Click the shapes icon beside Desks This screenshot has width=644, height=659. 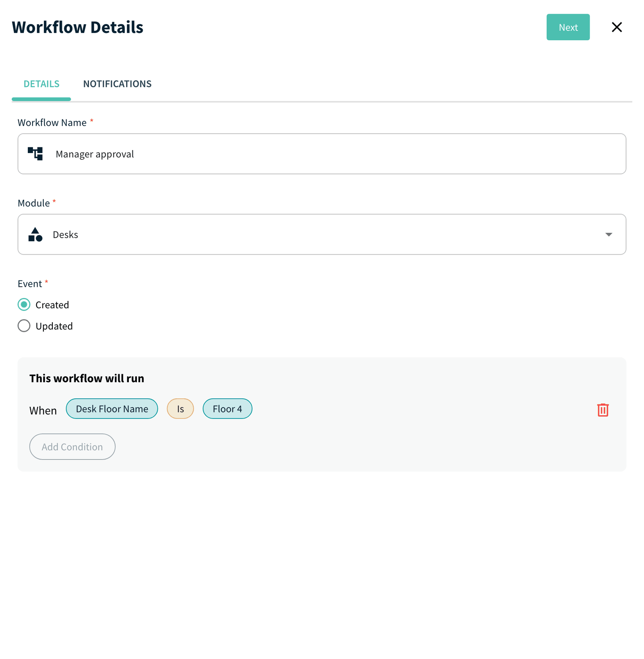(35, 234)
